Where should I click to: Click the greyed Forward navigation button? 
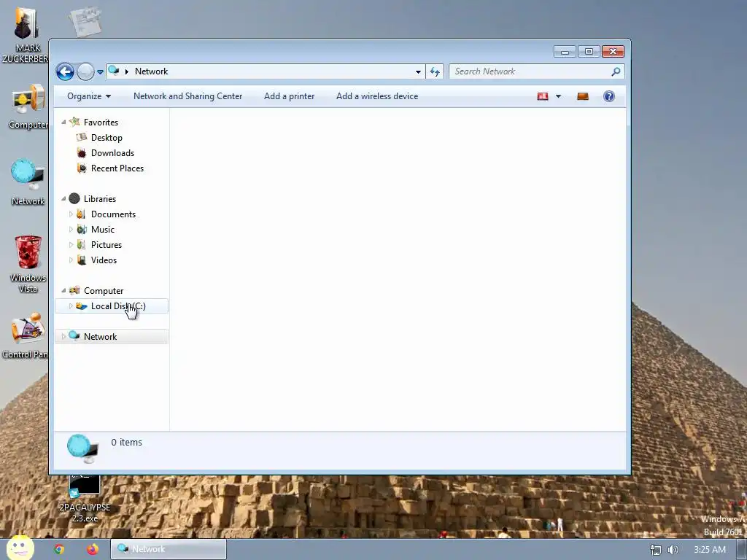[85, 72]
